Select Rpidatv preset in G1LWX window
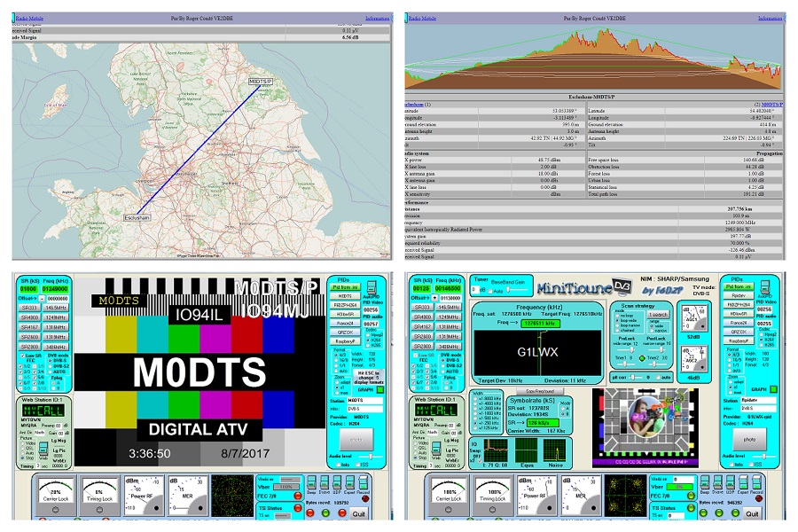The image size is (798, 532). pos(739,295)
